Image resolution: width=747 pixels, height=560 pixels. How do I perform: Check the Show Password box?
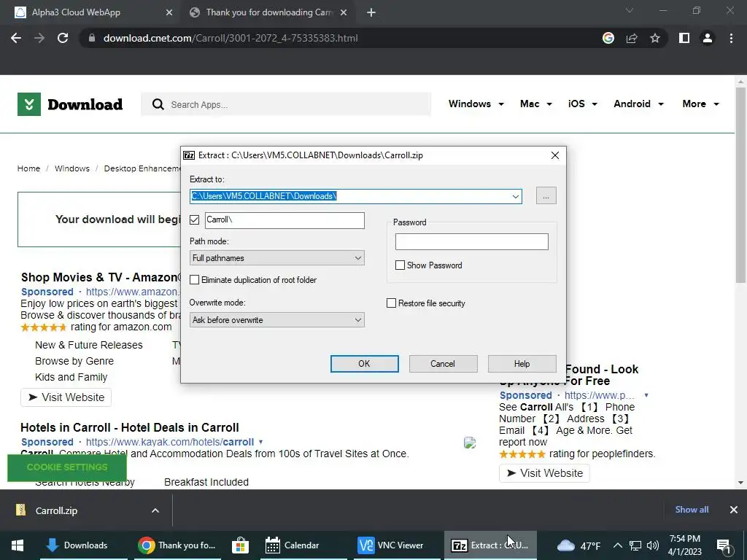pos(400,265)
